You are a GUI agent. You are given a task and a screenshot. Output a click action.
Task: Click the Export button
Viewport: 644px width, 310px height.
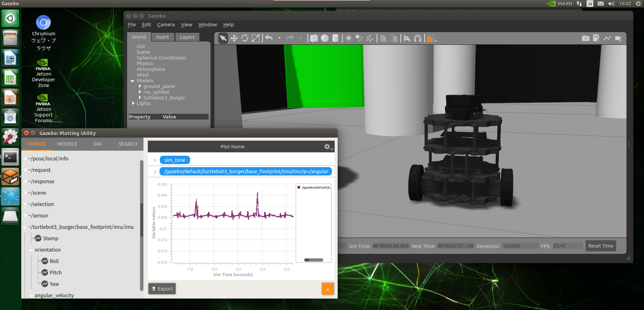click(162, 288)
